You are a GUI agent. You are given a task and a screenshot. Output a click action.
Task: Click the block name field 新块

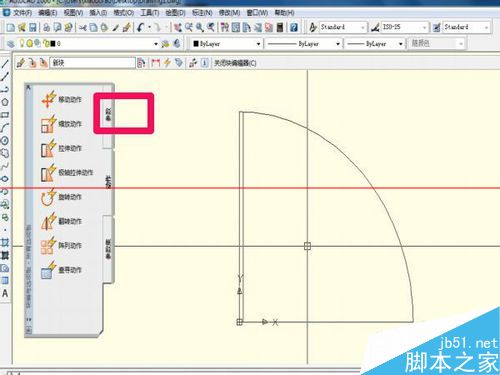pos(92,63)
